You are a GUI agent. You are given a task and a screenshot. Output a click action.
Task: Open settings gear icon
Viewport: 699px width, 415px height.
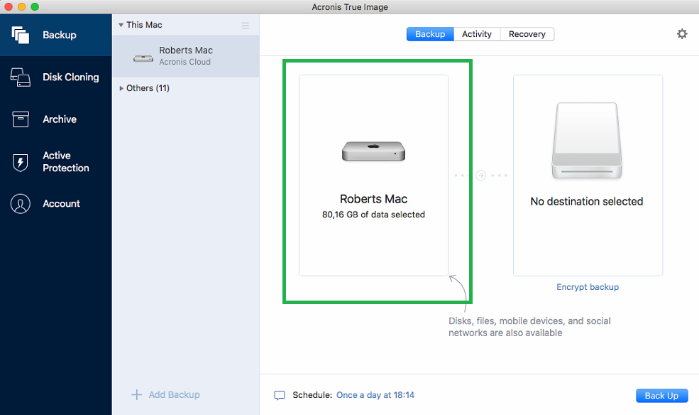(682, 34)
